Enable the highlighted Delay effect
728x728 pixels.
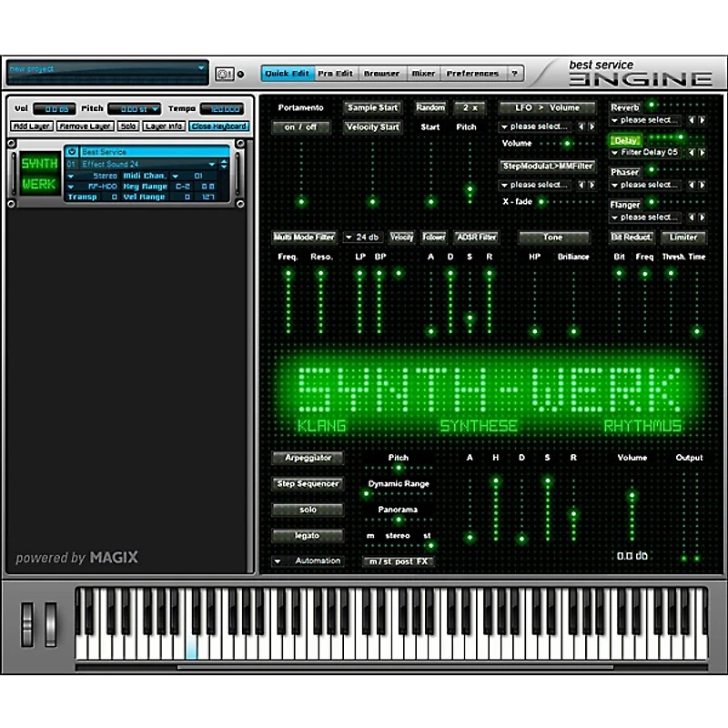point(624,138)
